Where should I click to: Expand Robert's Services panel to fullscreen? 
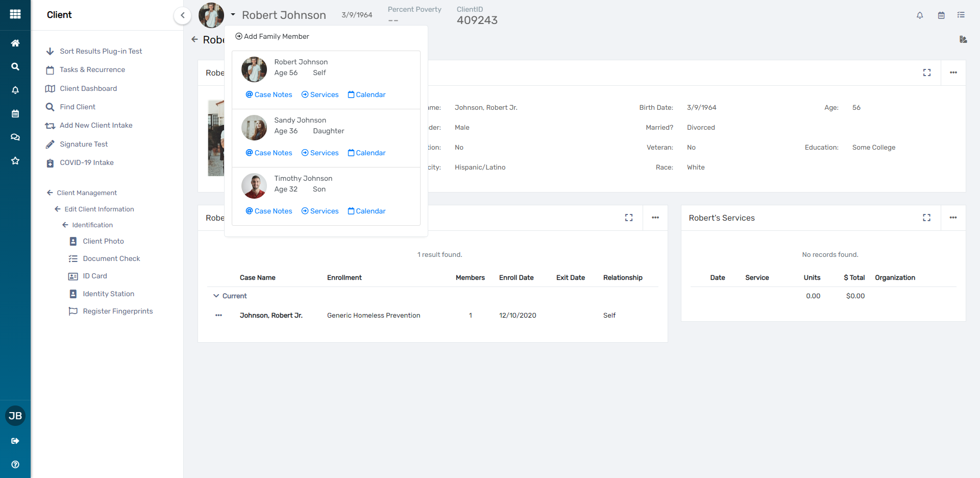click(927, 218)
